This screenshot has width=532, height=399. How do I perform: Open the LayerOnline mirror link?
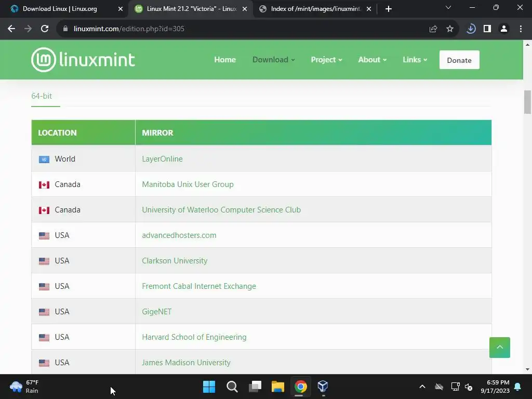pyautogui.click(x=162, y=159)
